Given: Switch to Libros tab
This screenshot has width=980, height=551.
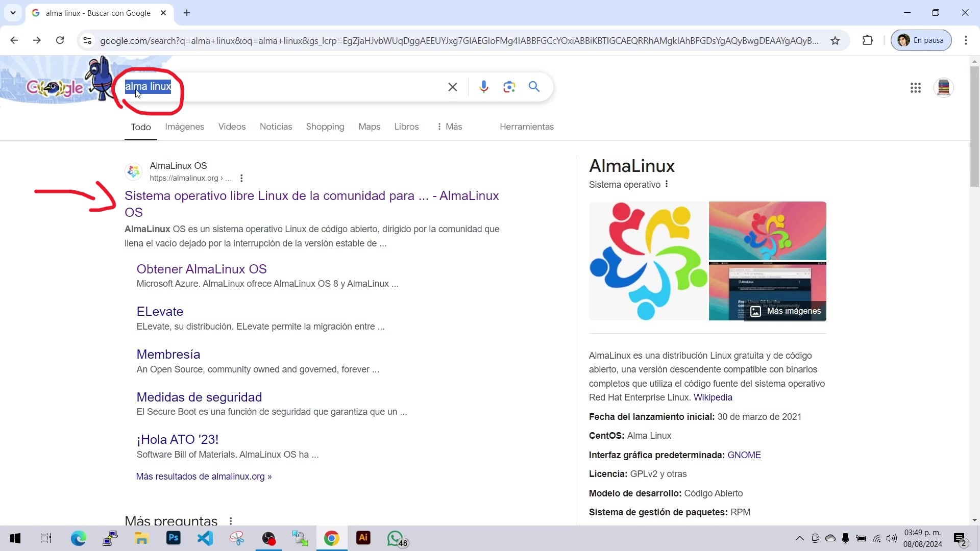Looking at the screenshot, I should pos(406,127).
